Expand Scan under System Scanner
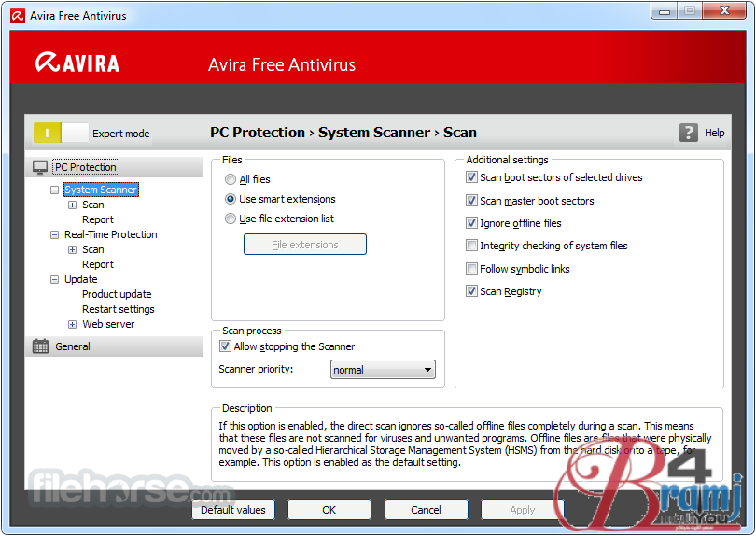The height and width of the screenshot is (536, 756). (x=72, y=205)
